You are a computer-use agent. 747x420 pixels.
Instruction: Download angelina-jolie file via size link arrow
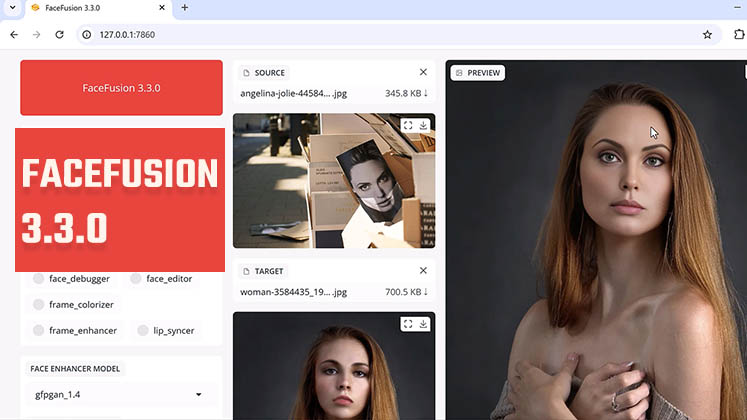tap(406, 93)
